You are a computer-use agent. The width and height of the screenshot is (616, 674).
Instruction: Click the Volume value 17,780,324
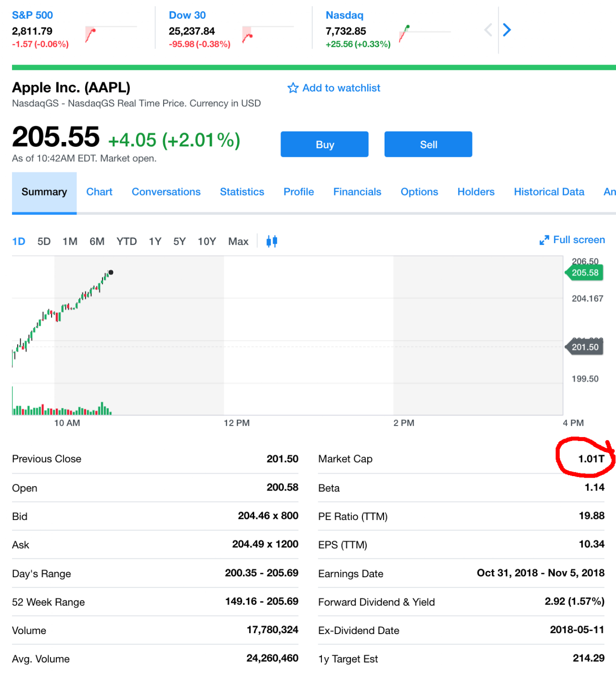pos(272,630)
